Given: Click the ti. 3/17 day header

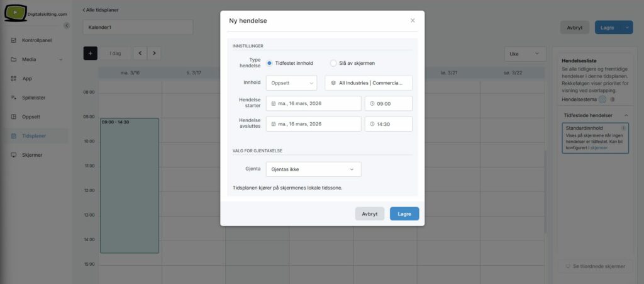Looking at the screenshot, I should coord(194,73).
